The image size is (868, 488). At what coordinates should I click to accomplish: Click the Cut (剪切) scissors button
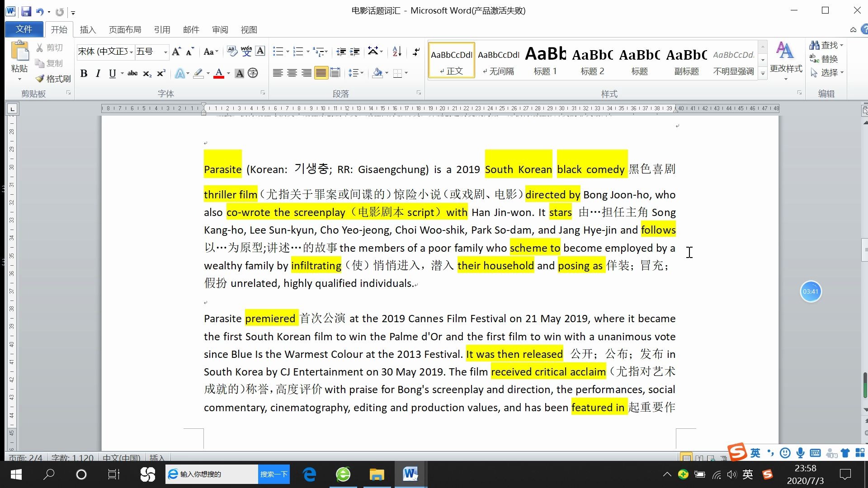[x=50, y=47]
